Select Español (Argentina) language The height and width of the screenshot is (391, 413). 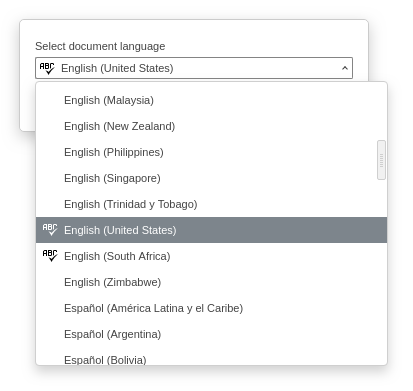tap(211, 334)
